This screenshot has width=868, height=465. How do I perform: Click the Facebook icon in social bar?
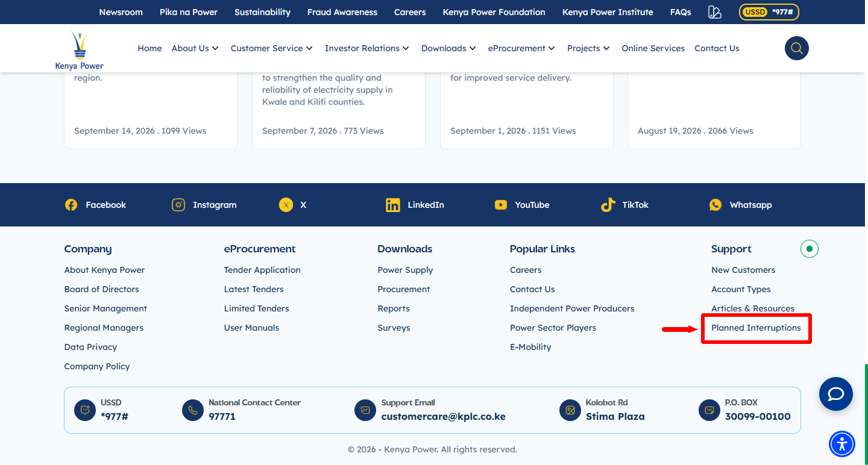(x=71, y=205)
